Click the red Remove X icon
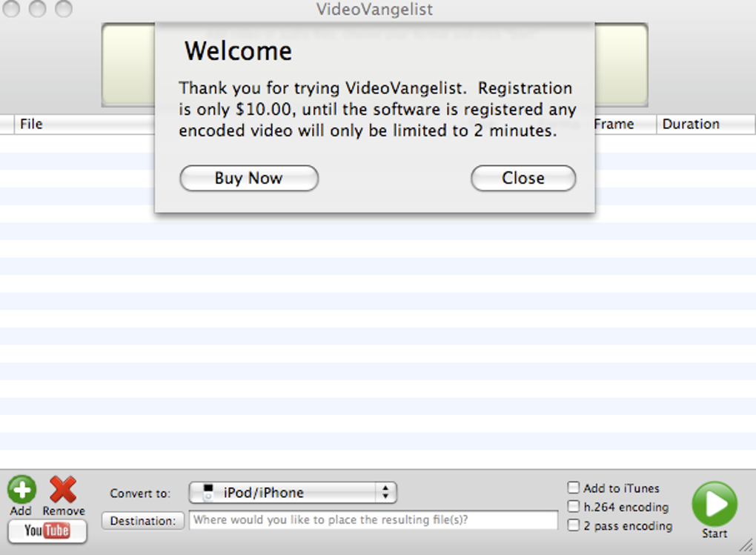 [63, 489]
